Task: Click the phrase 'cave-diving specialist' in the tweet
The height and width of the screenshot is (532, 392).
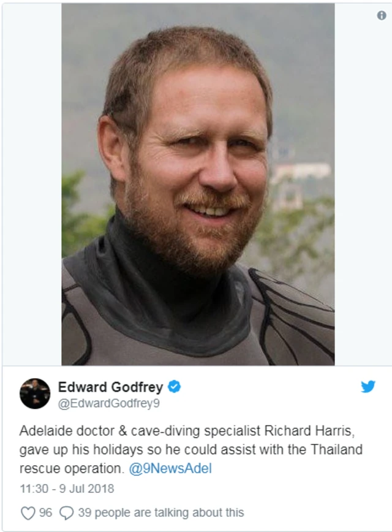Action: tap(196, 431)
